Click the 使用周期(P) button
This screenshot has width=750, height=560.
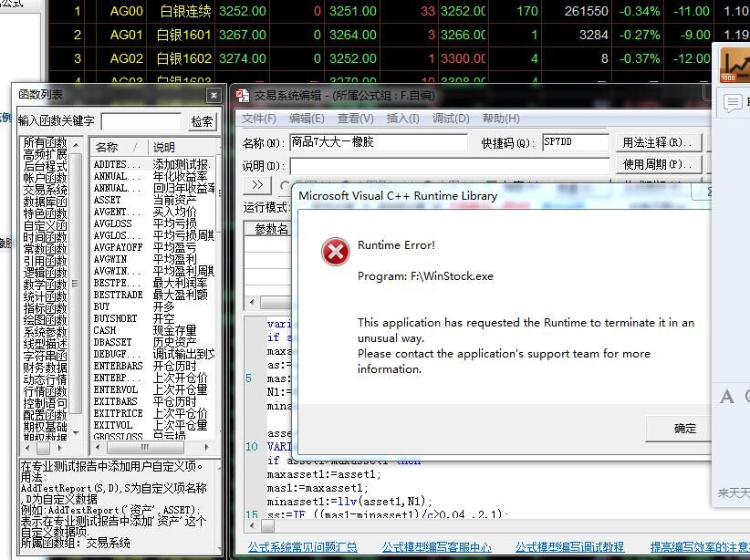(x=657, y=165)
